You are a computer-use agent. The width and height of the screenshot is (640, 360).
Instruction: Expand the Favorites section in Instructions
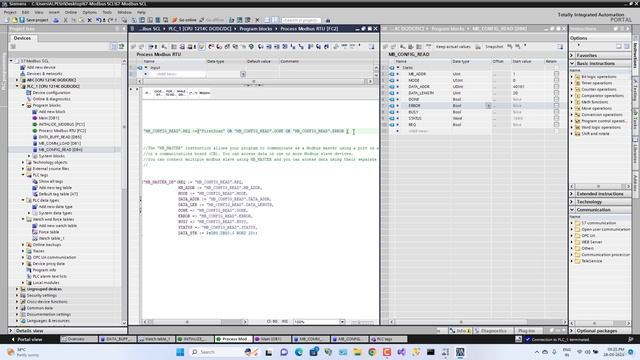(572, 55)
